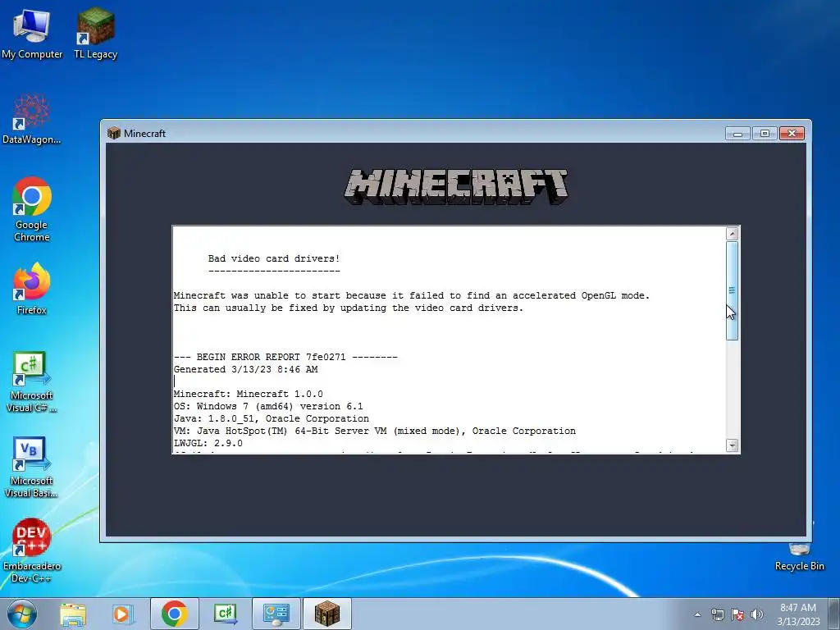Open the clock showing 8:47 AM
Image resolution: width=840 pixels, height=630 pixels.
798,614
